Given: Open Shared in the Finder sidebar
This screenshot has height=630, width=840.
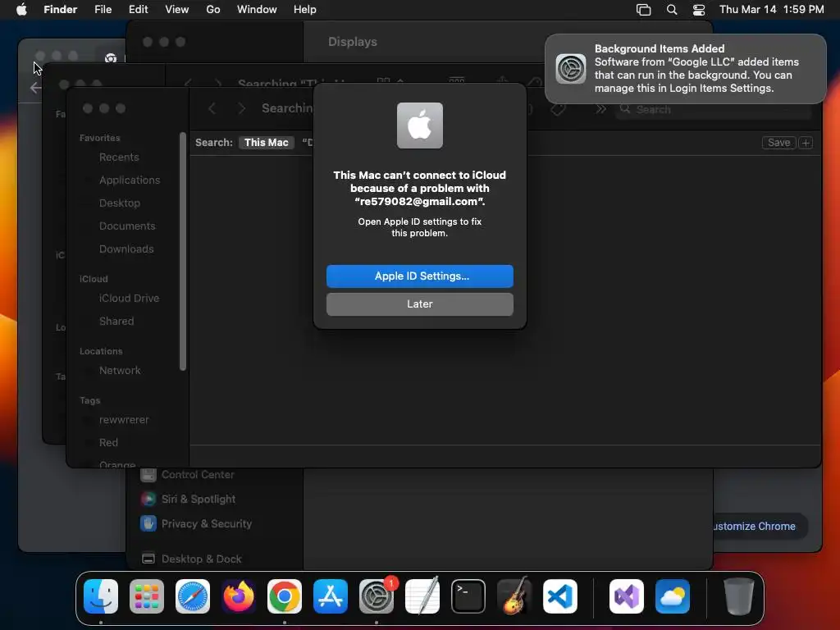Looking at the screenshot, I should 116,321.
